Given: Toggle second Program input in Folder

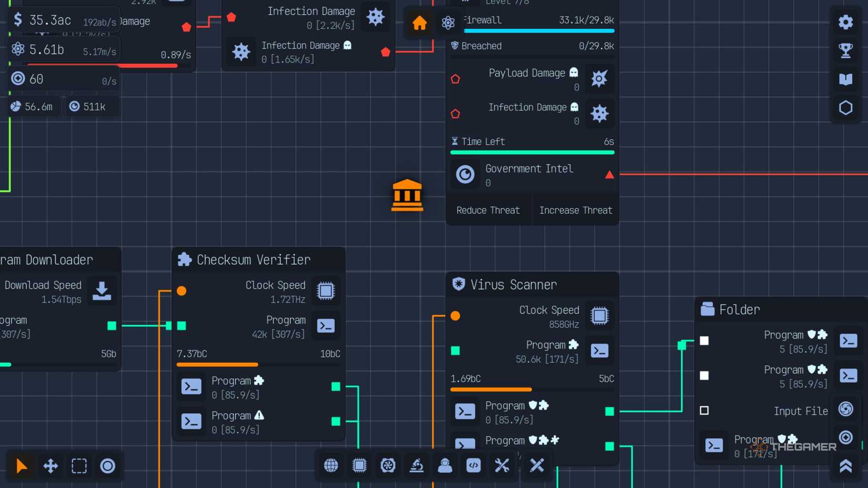Looking at the screenshot, I should 704,375.
